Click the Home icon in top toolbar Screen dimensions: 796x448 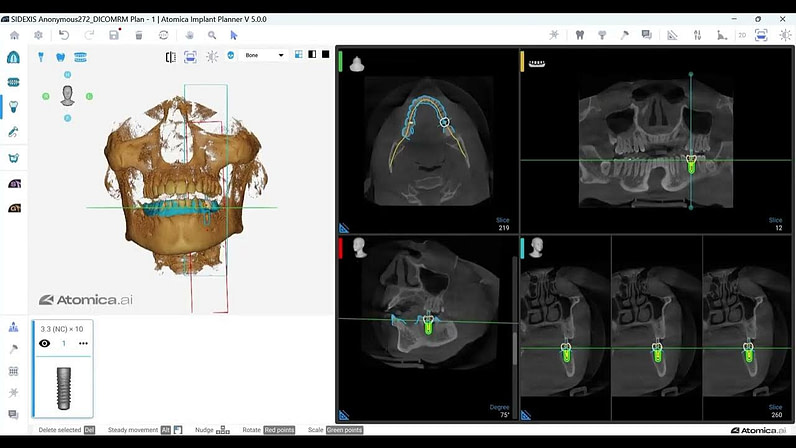(14, 35)
